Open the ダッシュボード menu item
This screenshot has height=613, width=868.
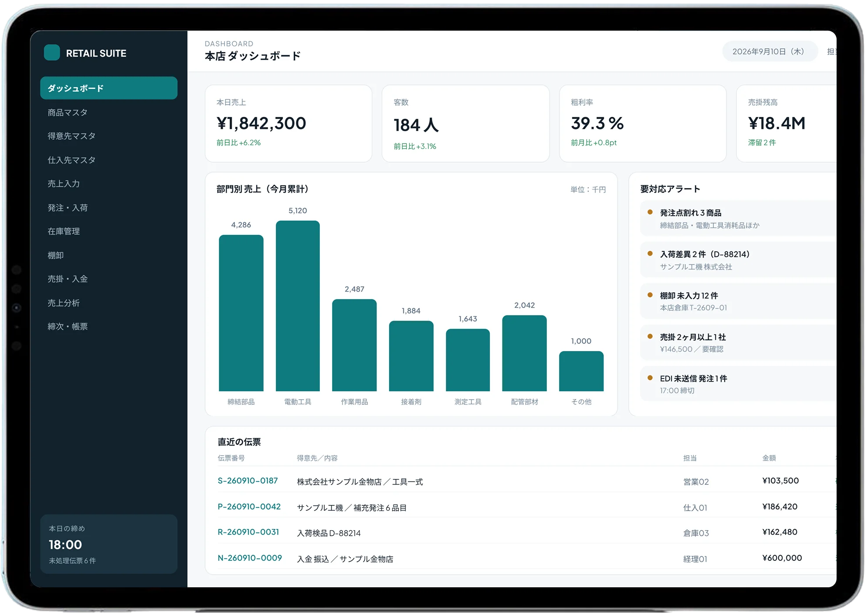pyautogui.click(x=108, y=88)
